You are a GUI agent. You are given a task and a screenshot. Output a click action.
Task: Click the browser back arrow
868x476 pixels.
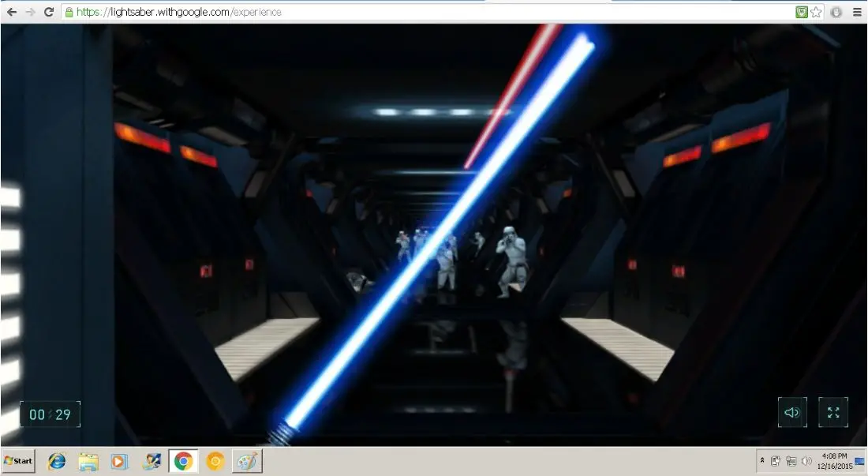click(x=12, y=12)
